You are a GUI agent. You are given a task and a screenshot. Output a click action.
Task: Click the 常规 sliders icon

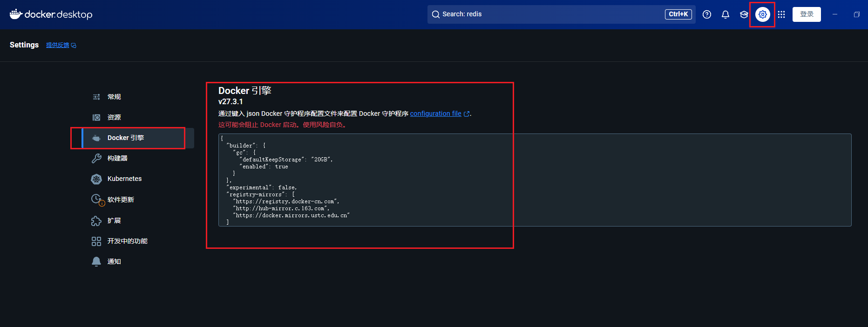[x=96, y=97]
